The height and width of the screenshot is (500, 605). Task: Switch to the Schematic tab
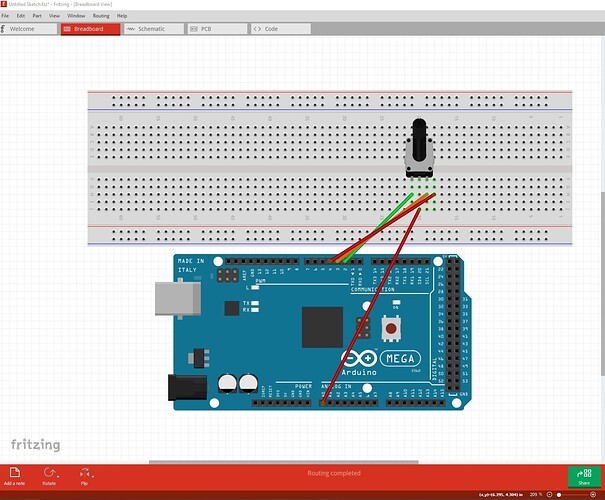[154, 29]
